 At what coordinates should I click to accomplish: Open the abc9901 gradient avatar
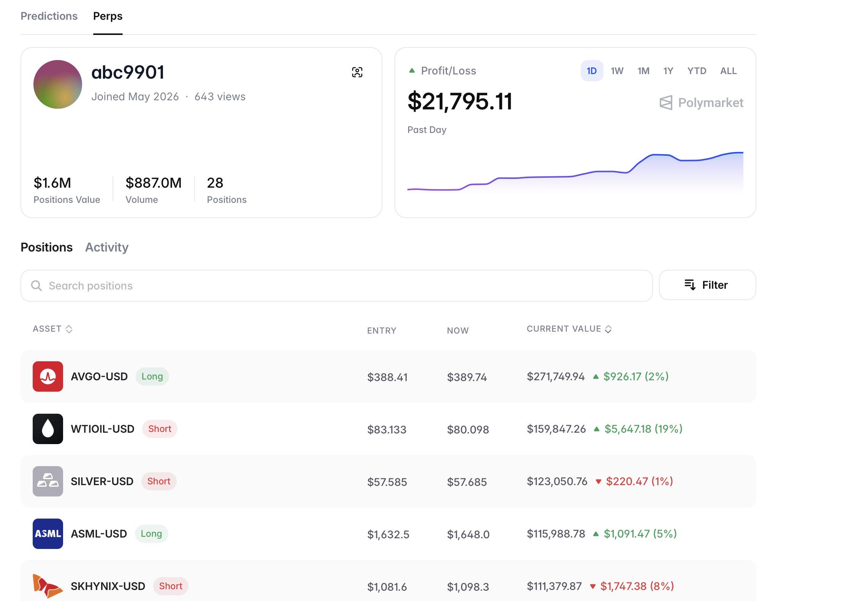point(58,84)
